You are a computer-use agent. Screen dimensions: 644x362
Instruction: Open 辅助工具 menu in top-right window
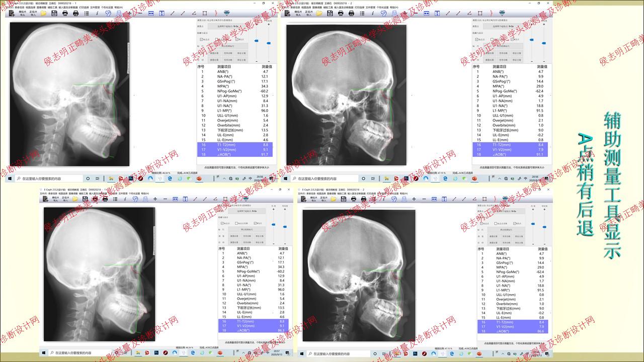coord(328,7)
